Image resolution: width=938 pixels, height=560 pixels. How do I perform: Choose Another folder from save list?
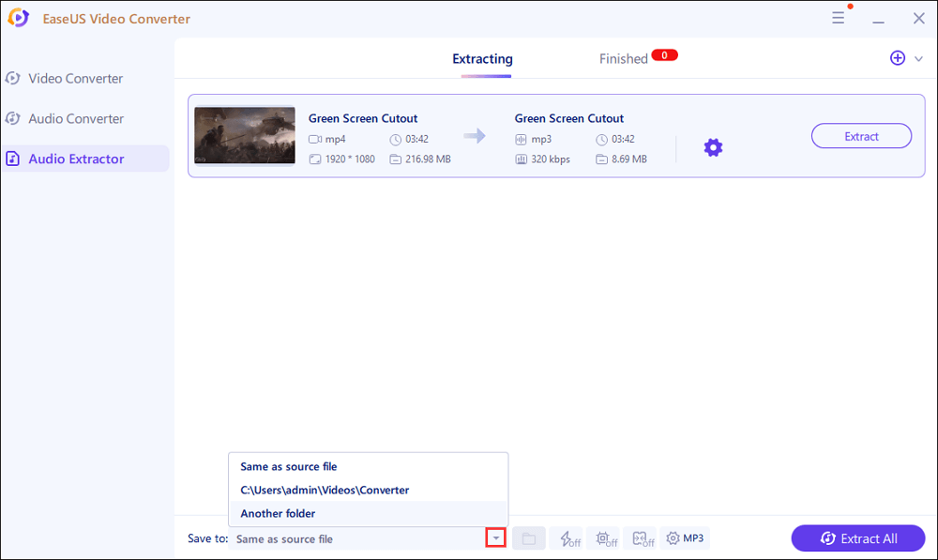[x=278, y=513]
